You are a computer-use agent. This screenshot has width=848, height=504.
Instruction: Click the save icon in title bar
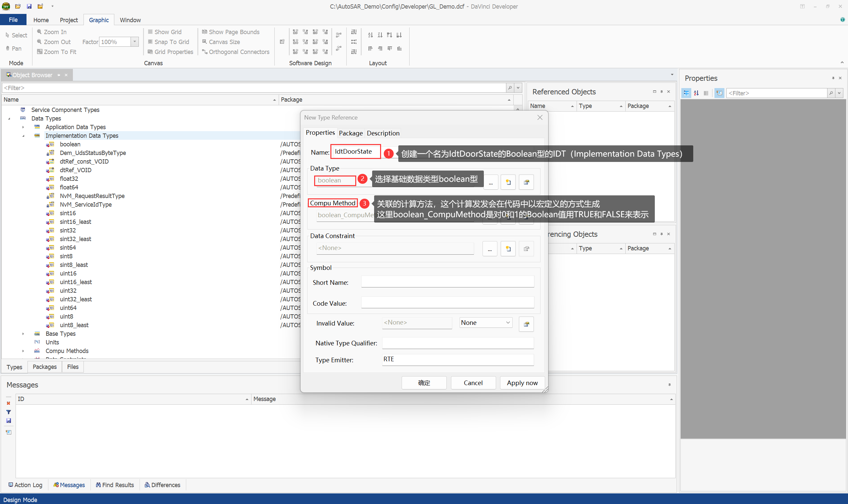29,6
